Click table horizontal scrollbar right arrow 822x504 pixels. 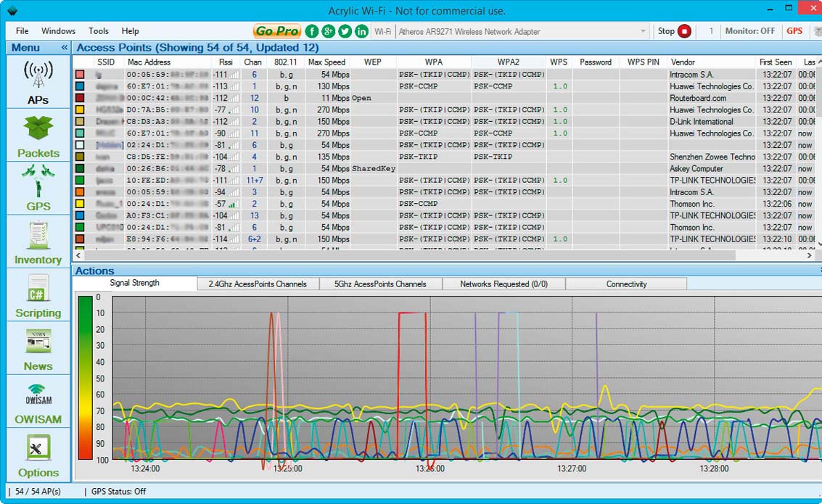pyautogui.click(x=810, y=256)
